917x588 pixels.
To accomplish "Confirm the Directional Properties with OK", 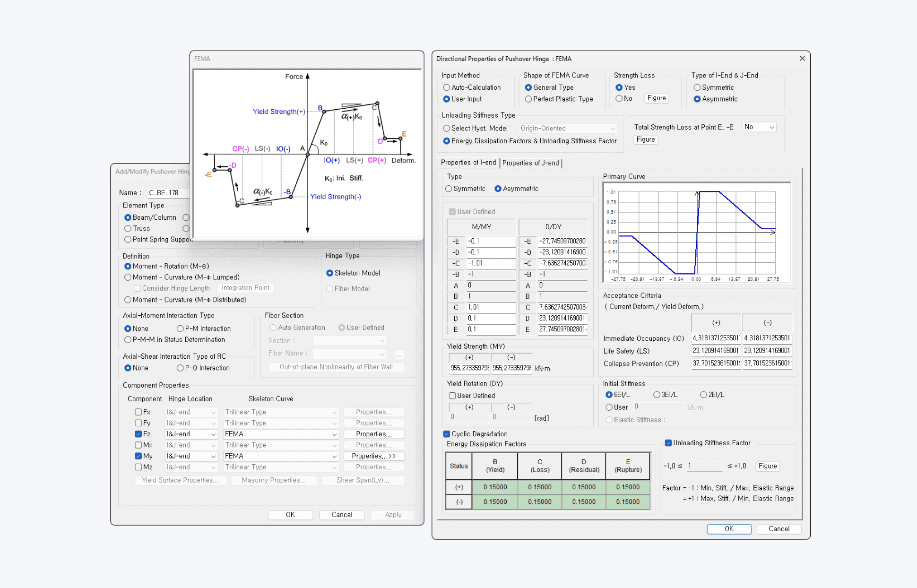I will pos(729,529).
